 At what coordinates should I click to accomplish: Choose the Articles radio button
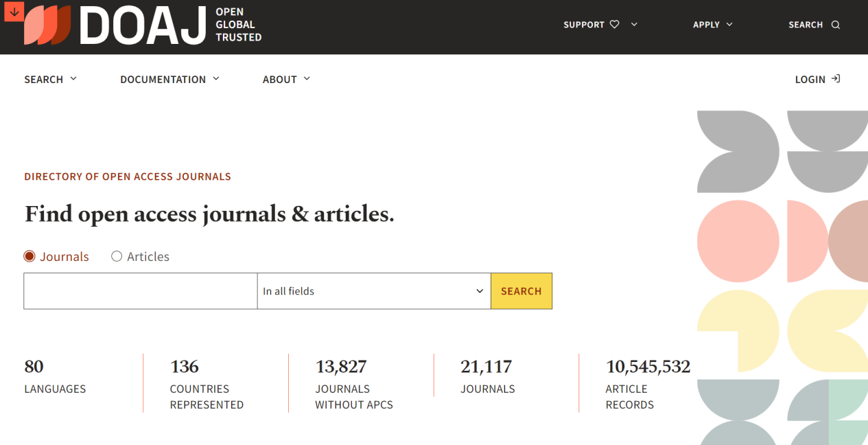point(117,256)
